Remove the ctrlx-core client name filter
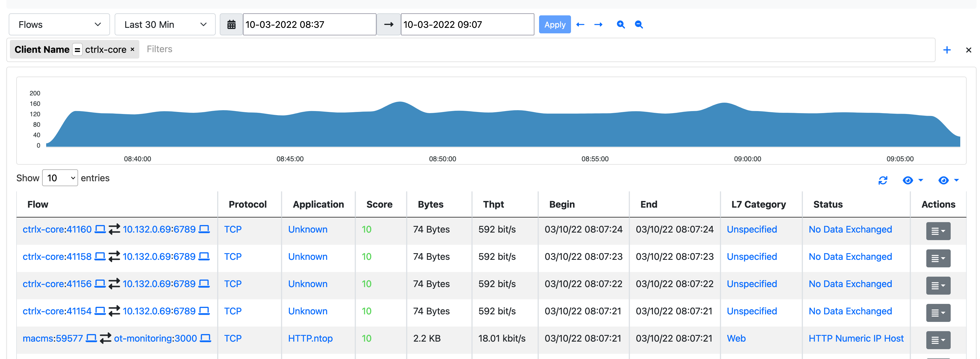The height and width of the screenshot is (359, 980). pos(132,49)
